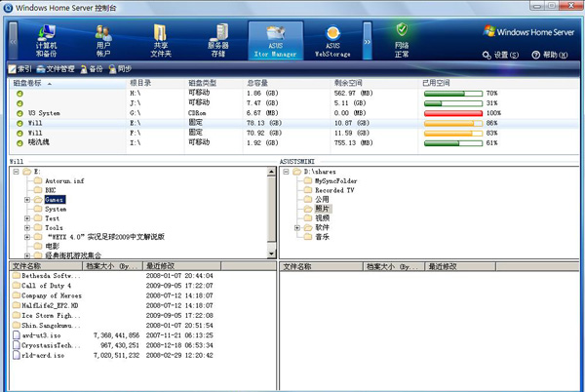Select the Bethesda Softw... folder icon
585x392 pixels.
click(16, 276)
